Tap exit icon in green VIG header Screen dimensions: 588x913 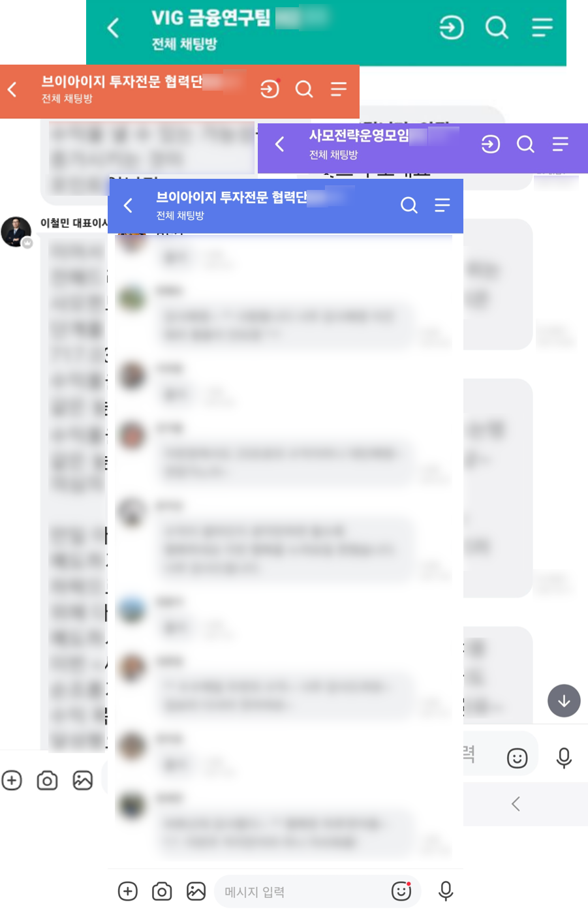pyautogui.click(x=452, y=27)
